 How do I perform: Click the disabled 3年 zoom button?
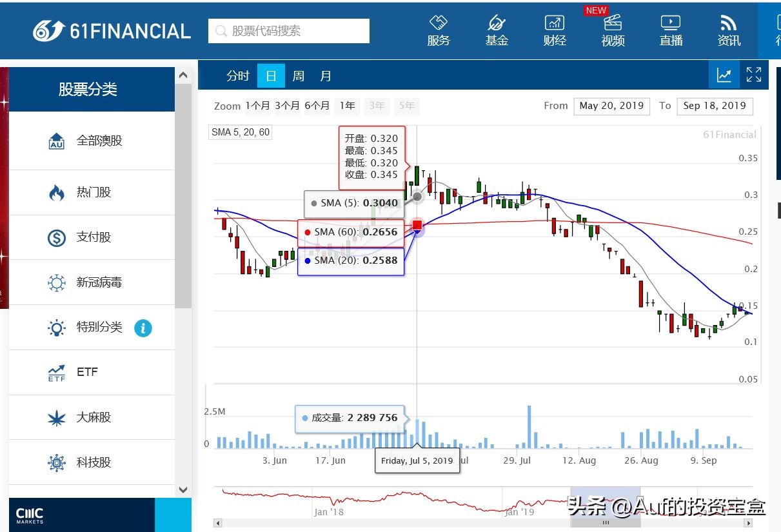point(377,106)
